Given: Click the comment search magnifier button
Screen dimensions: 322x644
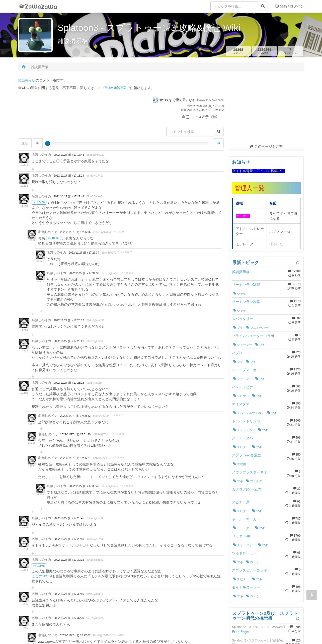Looking at the screenshot, I should click(219, 132).
